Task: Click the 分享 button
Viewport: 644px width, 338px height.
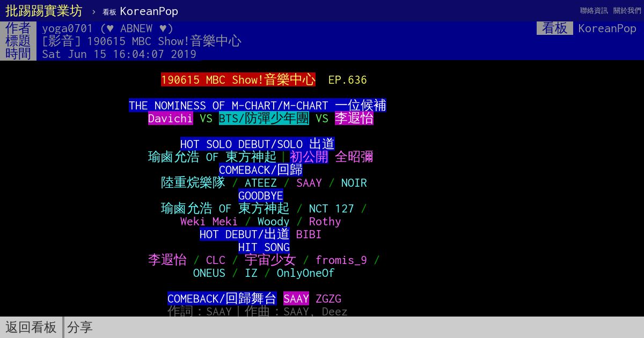Action: [x=80, y=327]
